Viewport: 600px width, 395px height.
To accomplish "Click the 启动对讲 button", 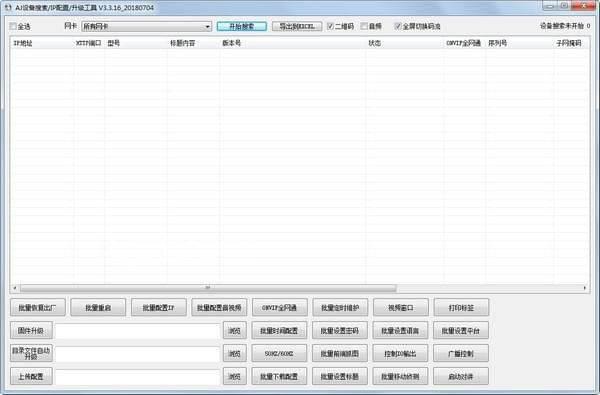I will [461, 376].
